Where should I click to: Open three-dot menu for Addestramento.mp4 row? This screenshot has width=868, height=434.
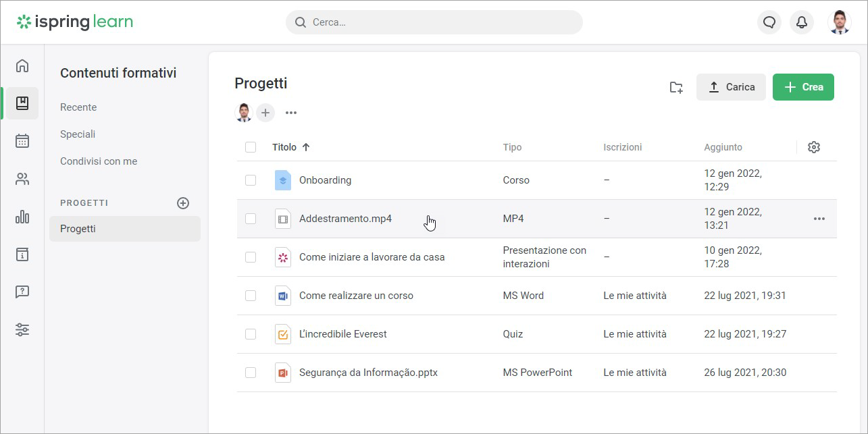[x=819, y=219]
